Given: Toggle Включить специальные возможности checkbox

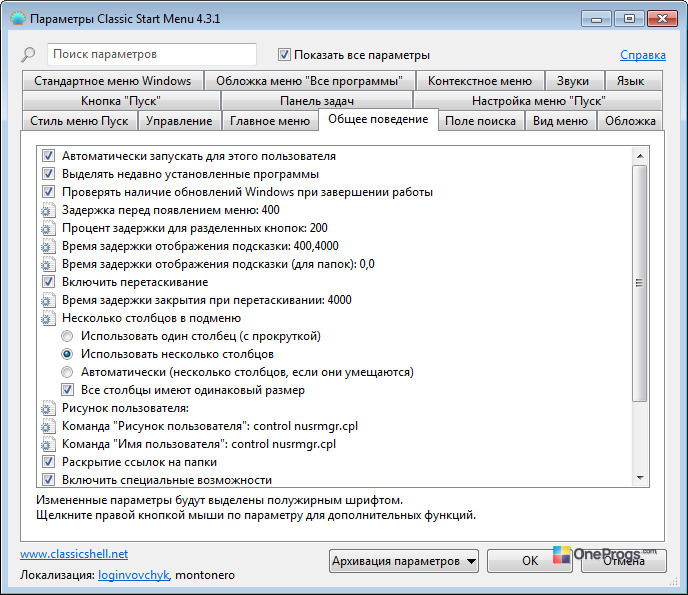Looking at the screenshot, I should pos(48,480).
